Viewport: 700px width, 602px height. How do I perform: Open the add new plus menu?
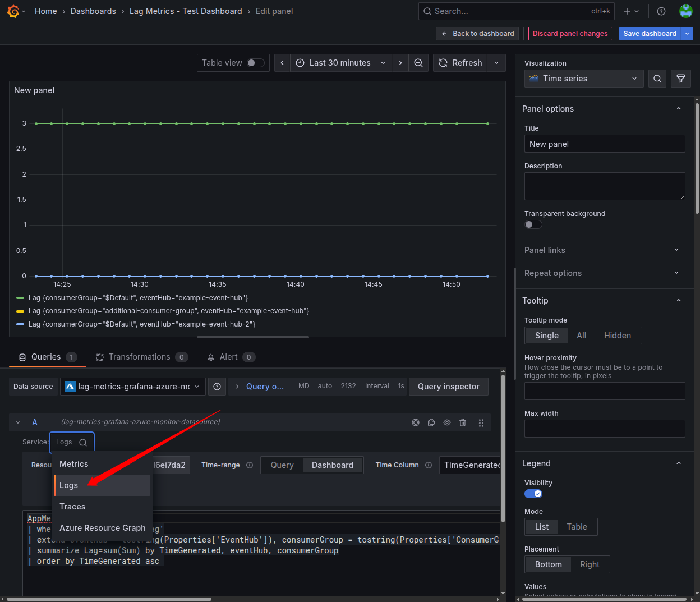point(631,11)
